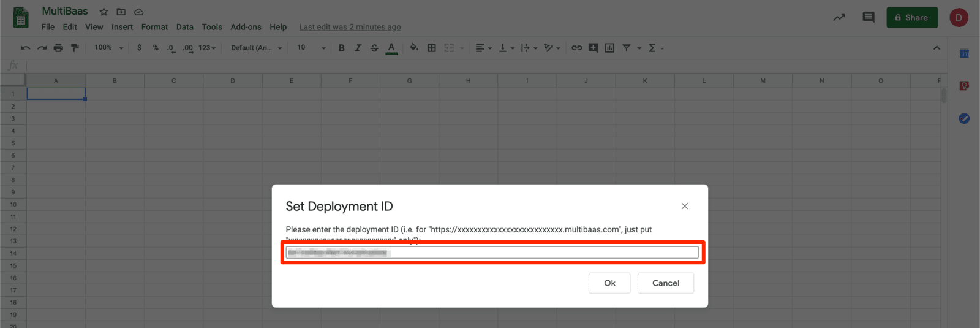
Task: Open the vertical align dropdown
Action: click(506, 48)
